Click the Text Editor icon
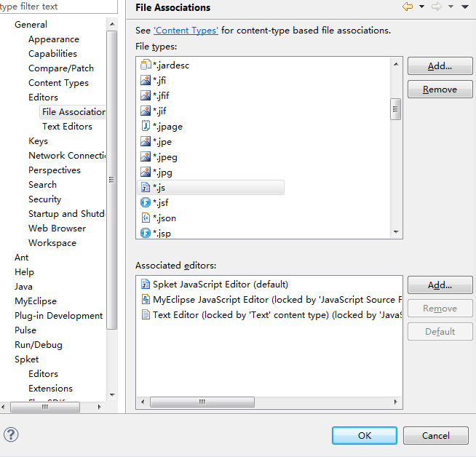The height and width of the screenshot is (457, 476). (146, 314)
